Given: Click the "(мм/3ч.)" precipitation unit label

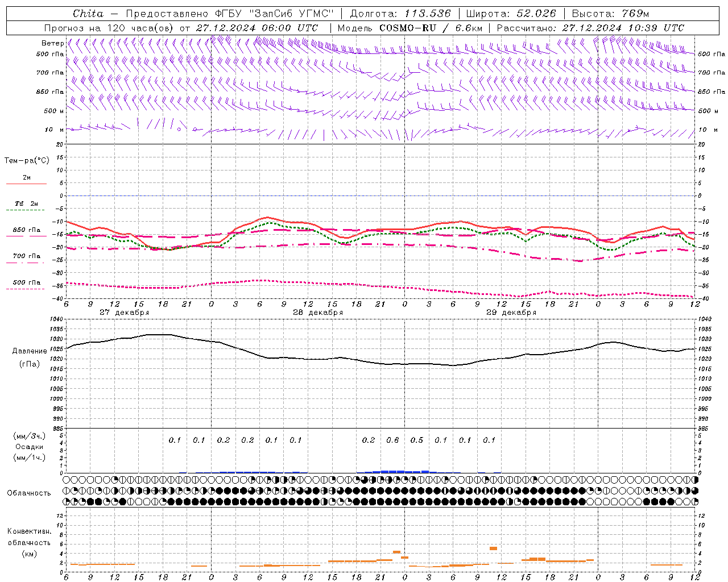Looking at the screenshot, I should tap(30, 436).
